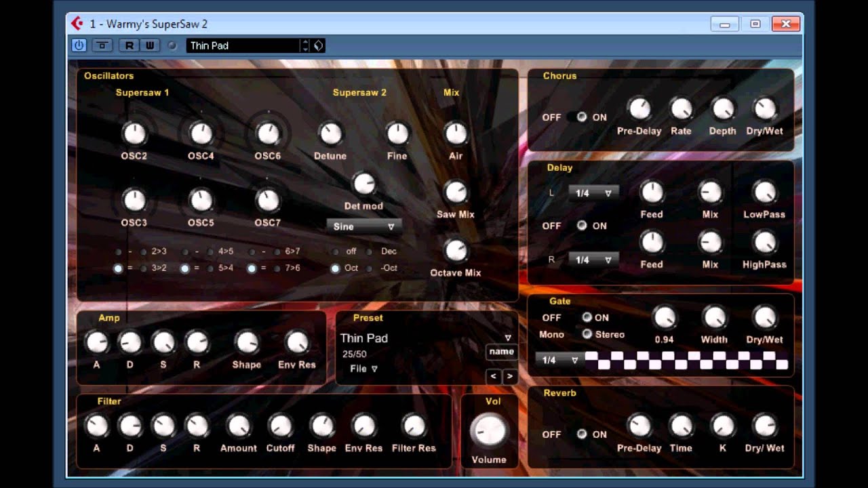Enable Write automation (W) button
The image size is (868, 488).
tap(149, 45)
